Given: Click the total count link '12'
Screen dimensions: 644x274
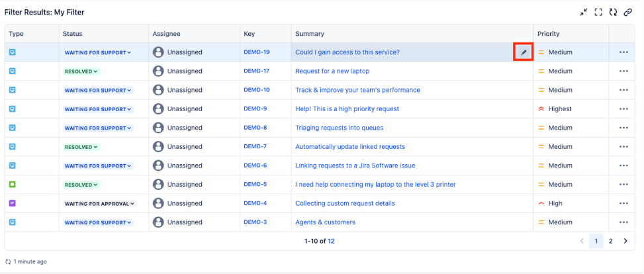Looking at the screenshot, I should click(x=331, y=241).
